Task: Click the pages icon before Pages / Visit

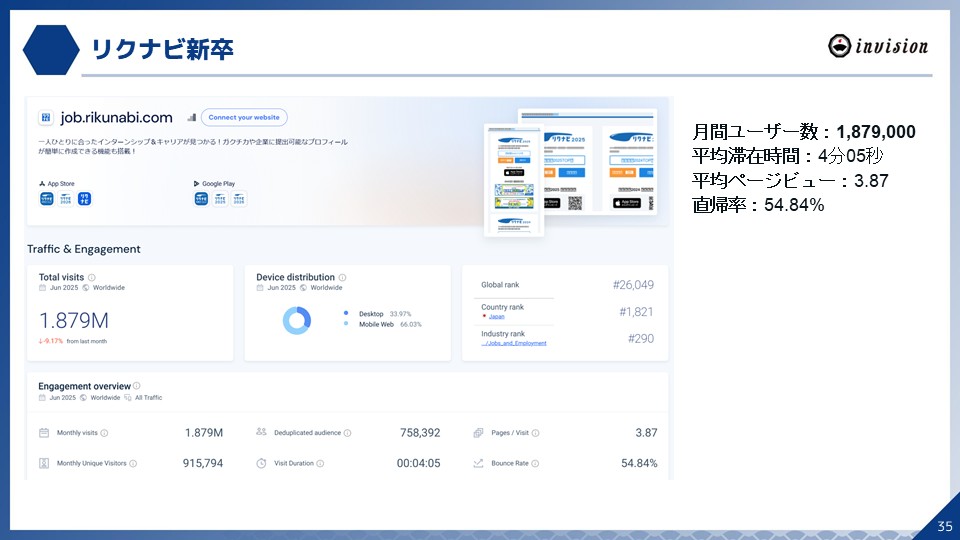Action: 478,433
